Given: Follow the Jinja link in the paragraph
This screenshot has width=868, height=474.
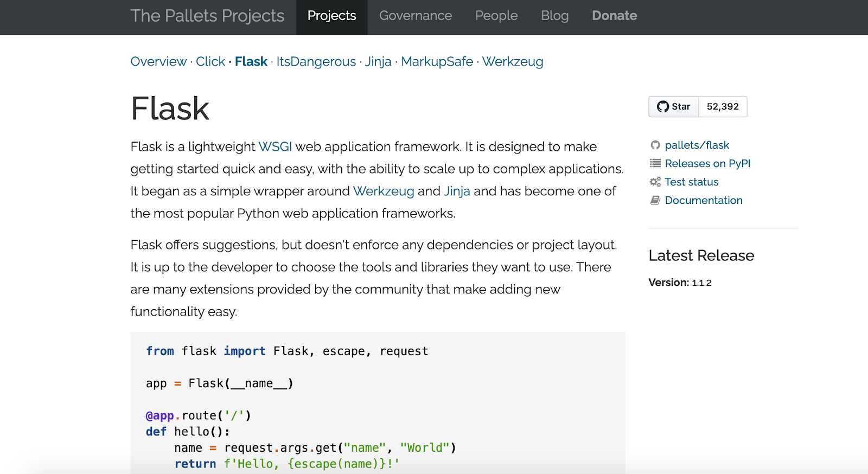Looking at the screenshot, I should pyautogui.click(x=457, y=191).
